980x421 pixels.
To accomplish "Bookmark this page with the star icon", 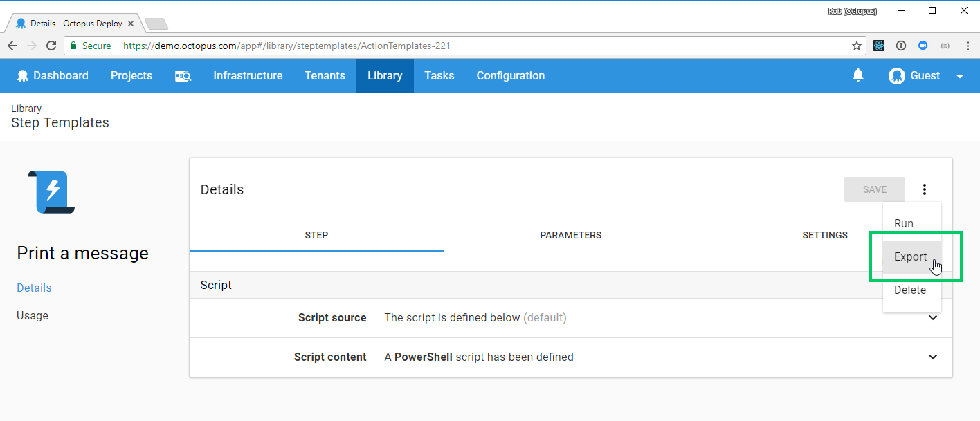I will point(857,46).
